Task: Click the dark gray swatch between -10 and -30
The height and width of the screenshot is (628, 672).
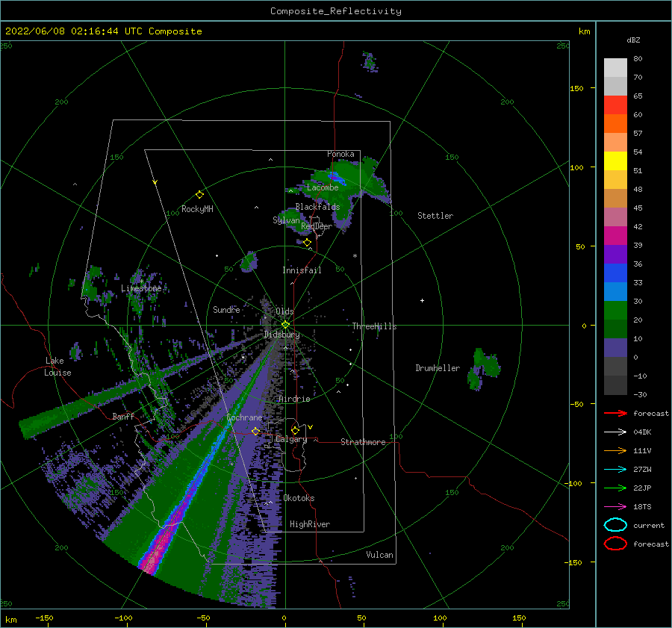Action: point(615,385)
